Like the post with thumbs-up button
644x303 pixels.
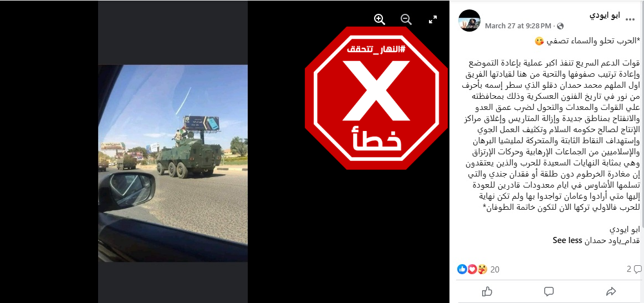point(487,291)
